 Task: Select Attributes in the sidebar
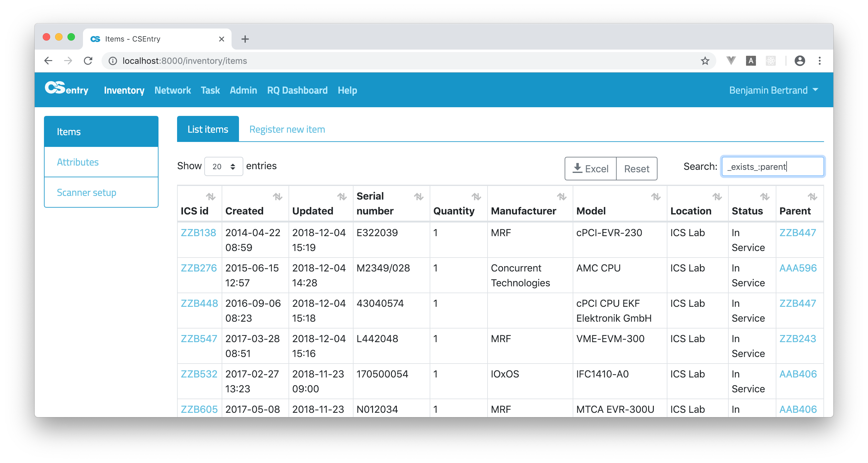[78, 162]
